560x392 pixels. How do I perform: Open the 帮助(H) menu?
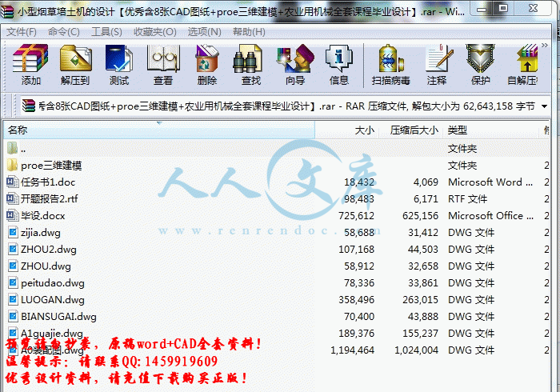[249, 32]
